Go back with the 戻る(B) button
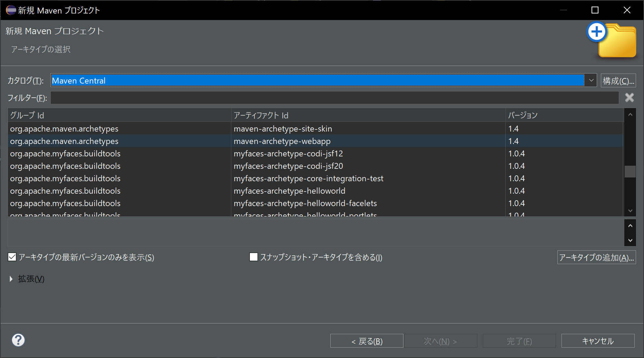644x358 pixels. [x=367, y=341]
